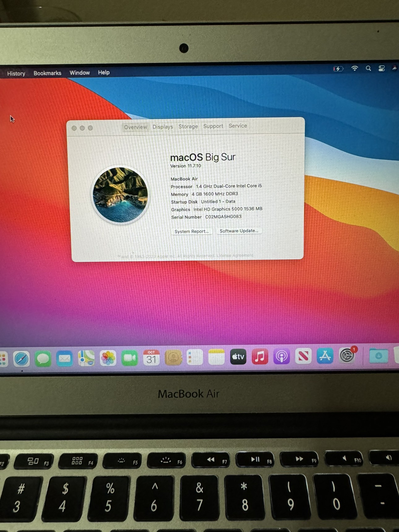The width and height of the screenshot is (399, 532).
Task: Click the Software Update button
Action: [x=239, y=231]
